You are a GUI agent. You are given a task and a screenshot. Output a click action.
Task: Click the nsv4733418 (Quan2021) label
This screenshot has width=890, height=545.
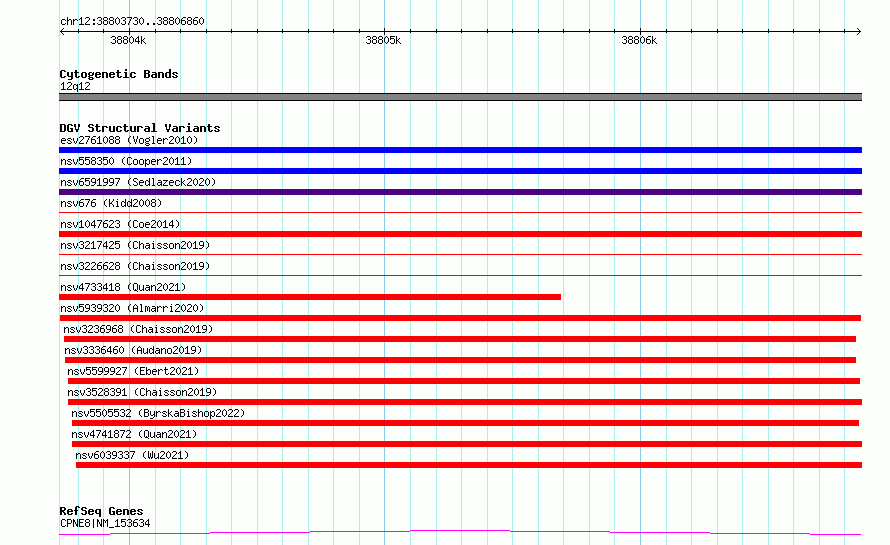123,287
